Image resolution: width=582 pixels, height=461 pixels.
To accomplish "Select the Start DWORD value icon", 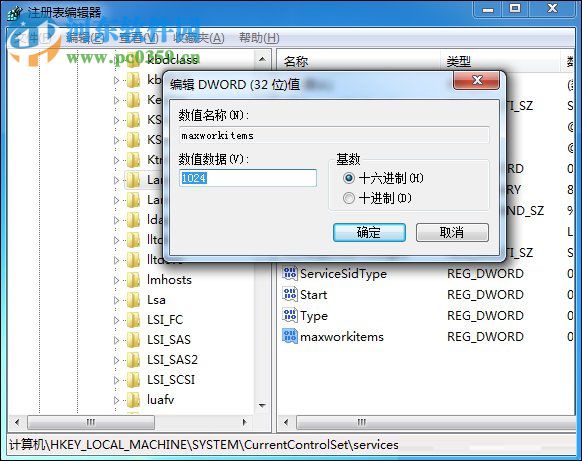I will coord(290,295).
